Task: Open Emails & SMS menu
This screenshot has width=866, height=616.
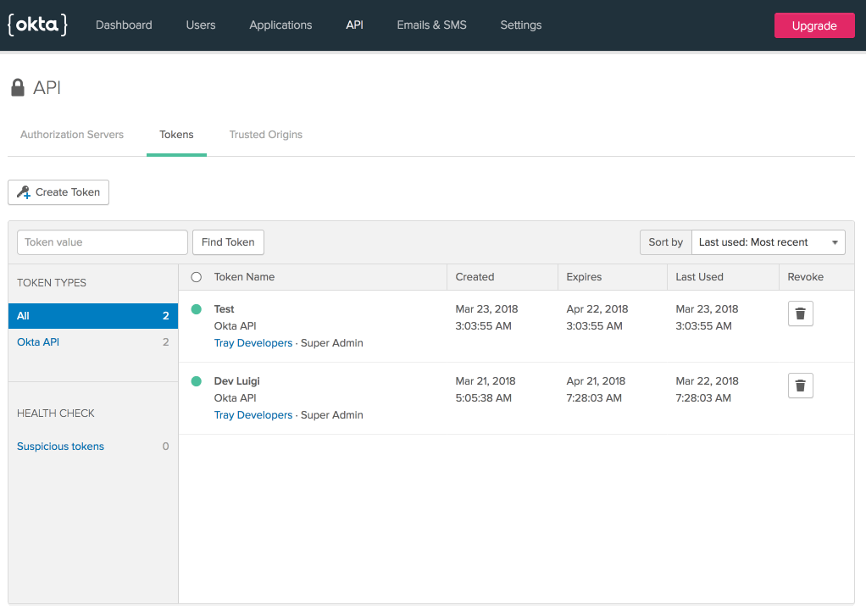Action: (x=432, y=25)
